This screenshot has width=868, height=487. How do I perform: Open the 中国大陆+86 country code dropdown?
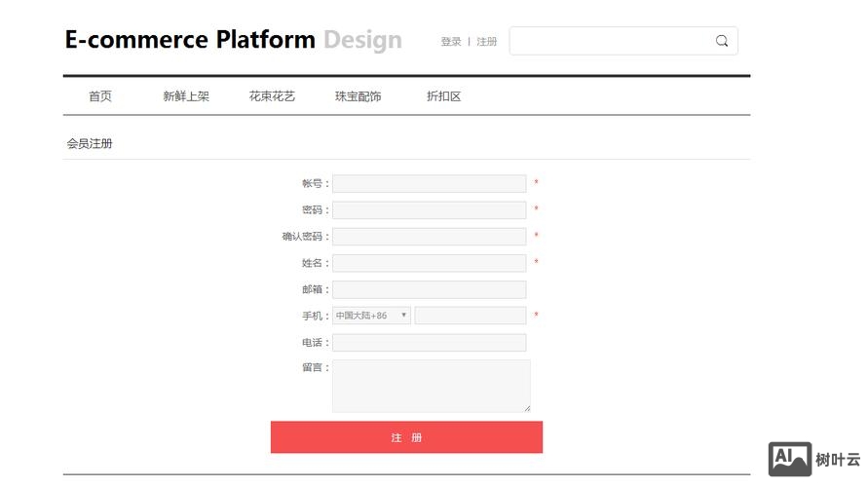(371, 316)
